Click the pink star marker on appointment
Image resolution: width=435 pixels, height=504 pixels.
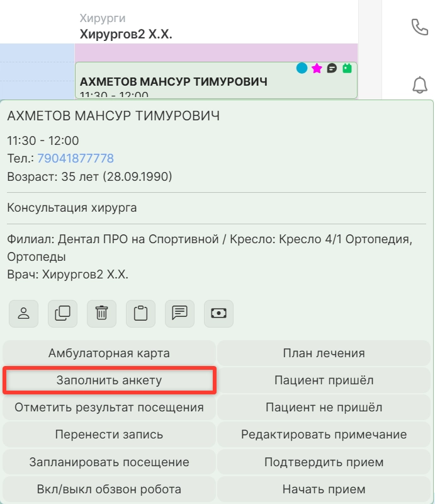coord(317,68)
